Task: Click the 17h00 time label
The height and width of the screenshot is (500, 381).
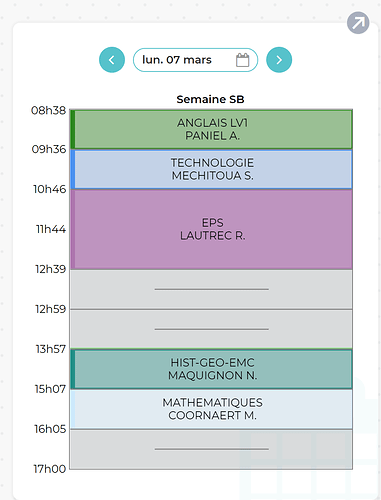Action: pos(50,469)
